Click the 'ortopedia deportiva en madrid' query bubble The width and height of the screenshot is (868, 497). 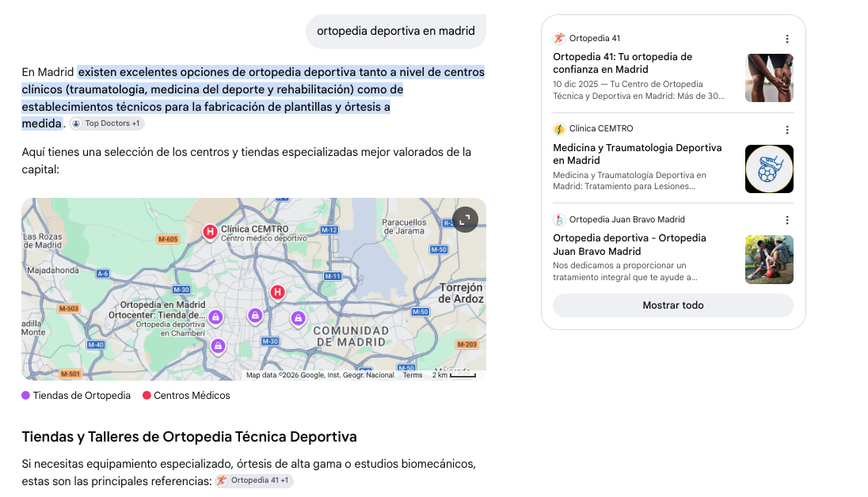click(396, 31)
